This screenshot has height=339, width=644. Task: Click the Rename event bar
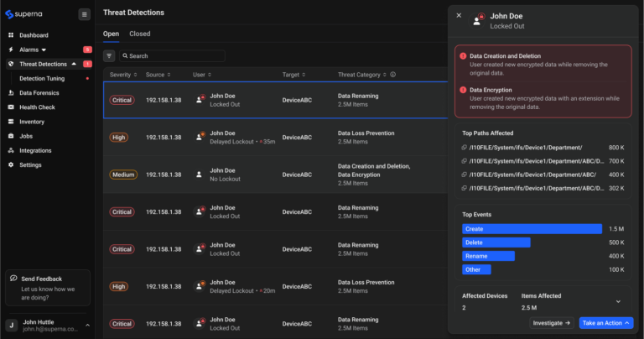click(x=488, y=256)
